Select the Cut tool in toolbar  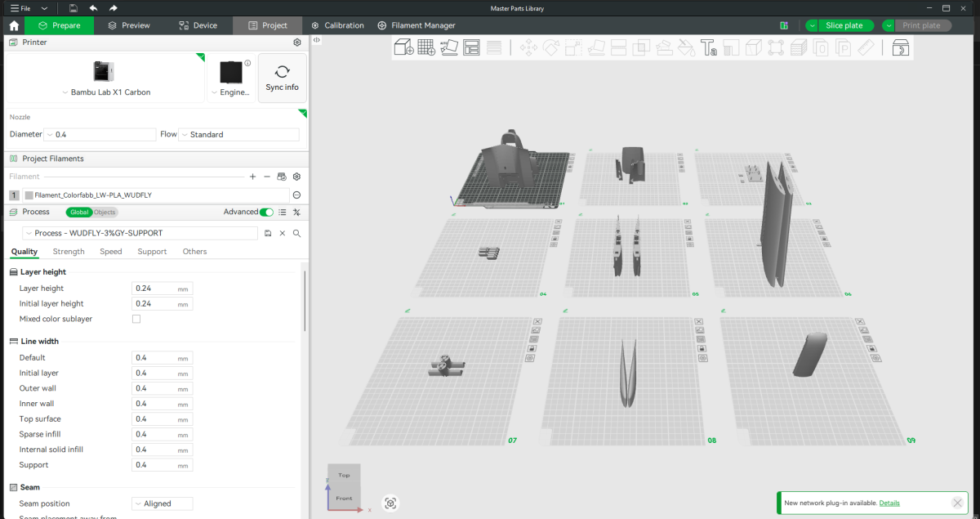[x=619, y=48]
